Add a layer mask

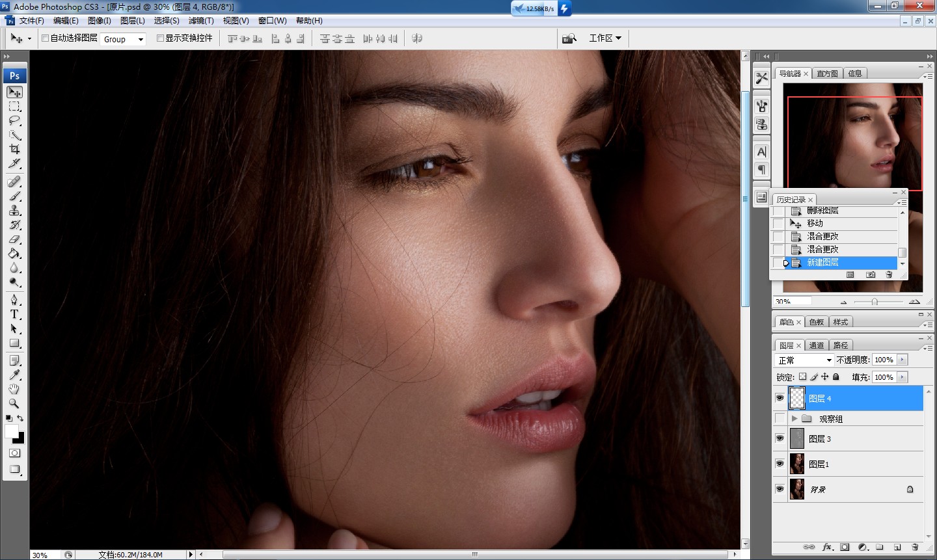click(845, 547)
